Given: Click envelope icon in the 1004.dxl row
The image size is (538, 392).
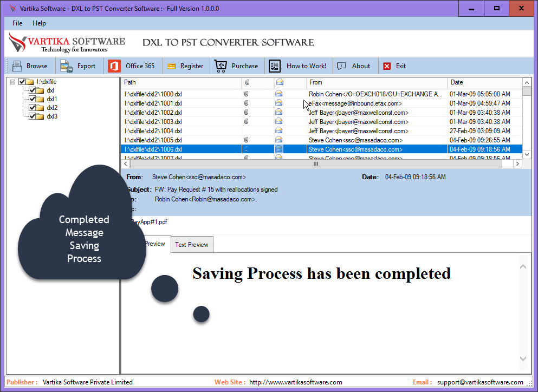Looking at the screenshot, I should click(279, 130).
